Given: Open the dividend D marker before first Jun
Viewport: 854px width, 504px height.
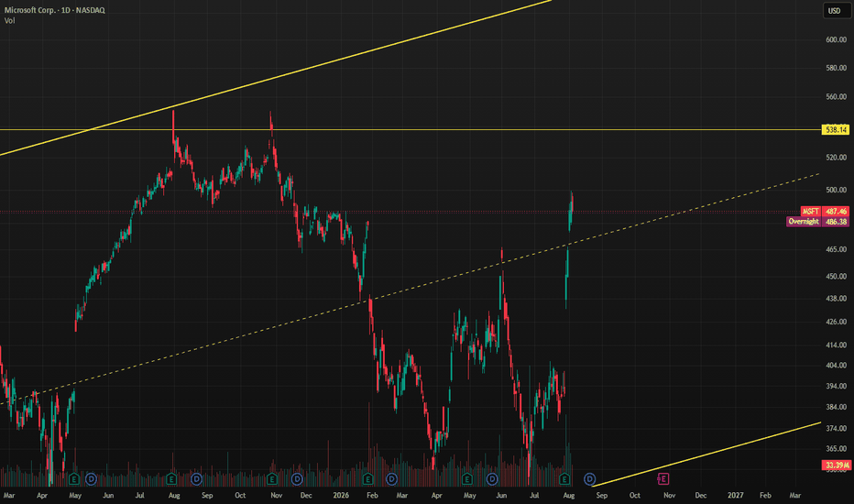Looking at the screenshot, I should pos(91,479).
